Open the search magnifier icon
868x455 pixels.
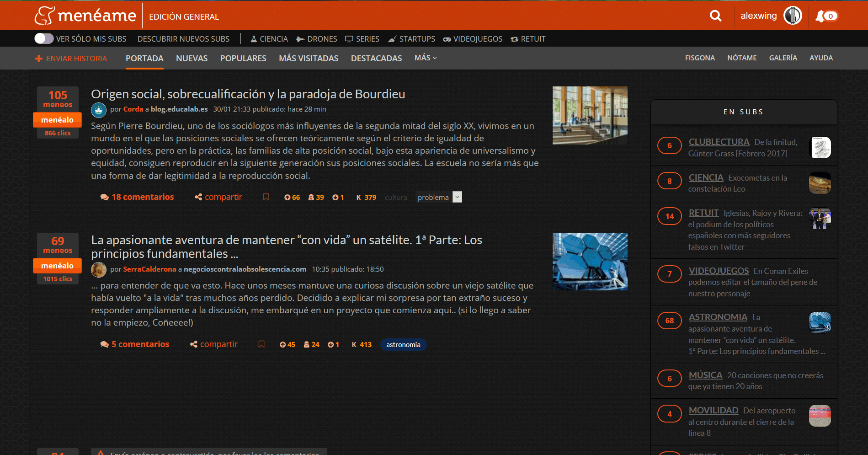[715, 16]
